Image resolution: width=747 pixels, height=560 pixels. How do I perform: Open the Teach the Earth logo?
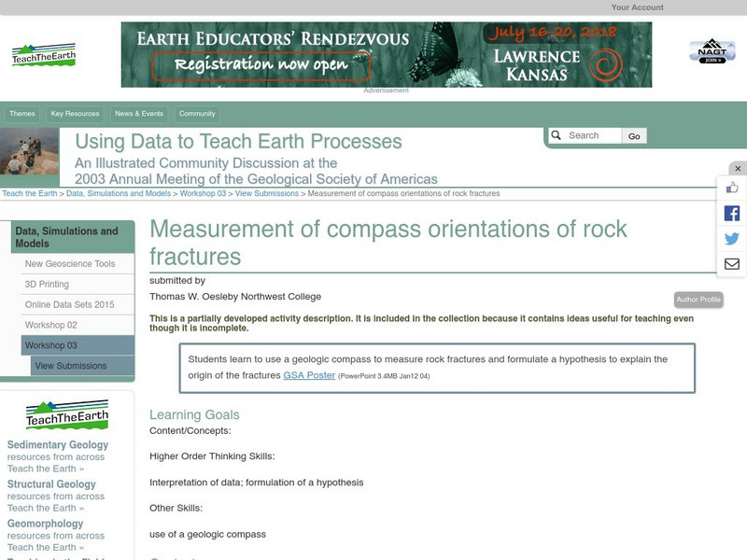tap(46, 54)
